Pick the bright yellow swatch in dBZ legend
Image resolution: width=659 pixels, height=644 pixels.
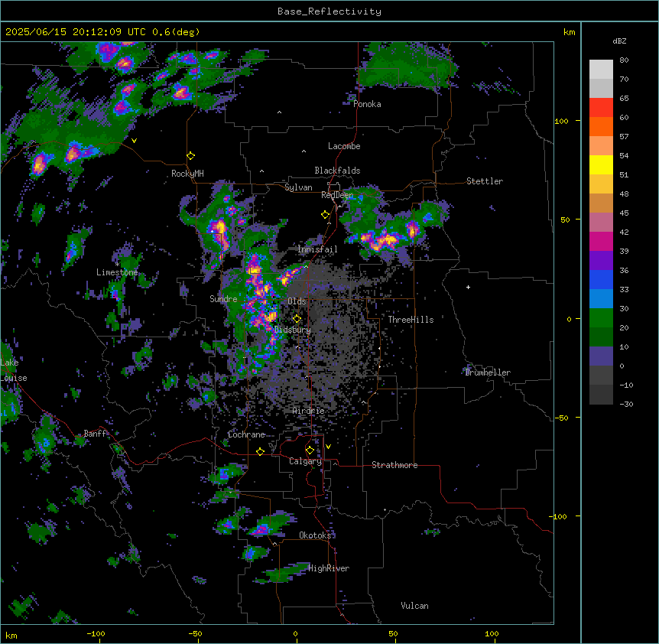click(601, 164)
